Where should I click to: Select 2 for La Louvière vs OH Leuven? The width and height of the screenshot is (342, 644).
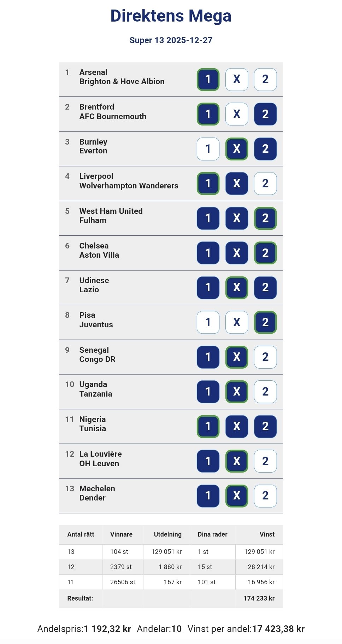(265, 461)
